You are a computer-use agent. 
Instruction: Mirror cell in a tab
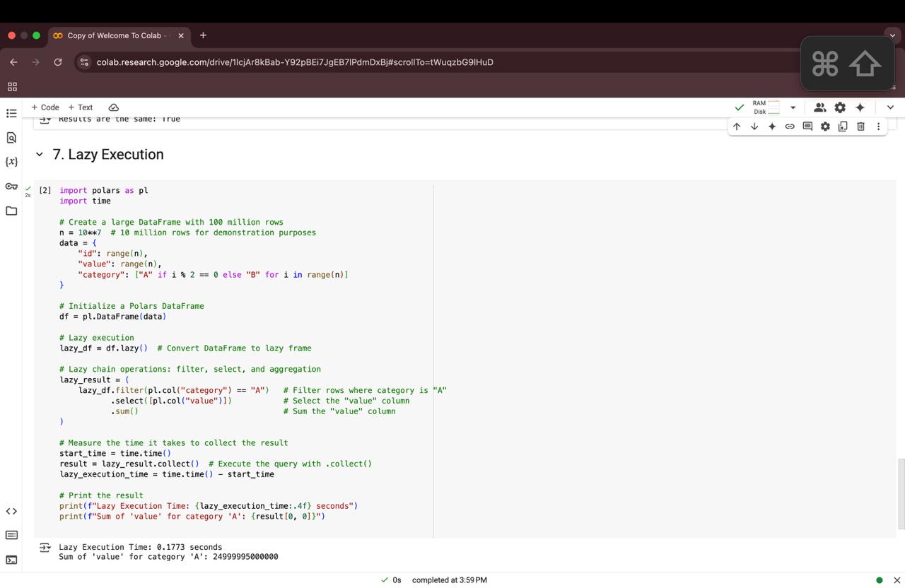click(x=843, y=127)
